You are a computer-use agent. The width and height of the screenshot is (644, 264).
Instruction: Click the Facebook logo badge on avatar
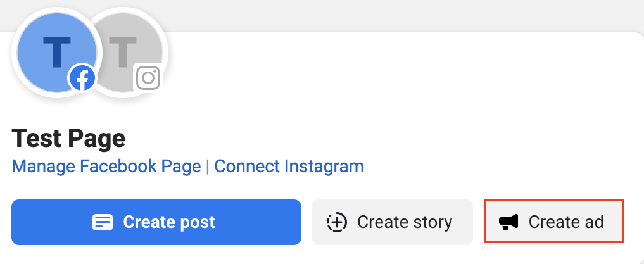[x=82, y=79]
